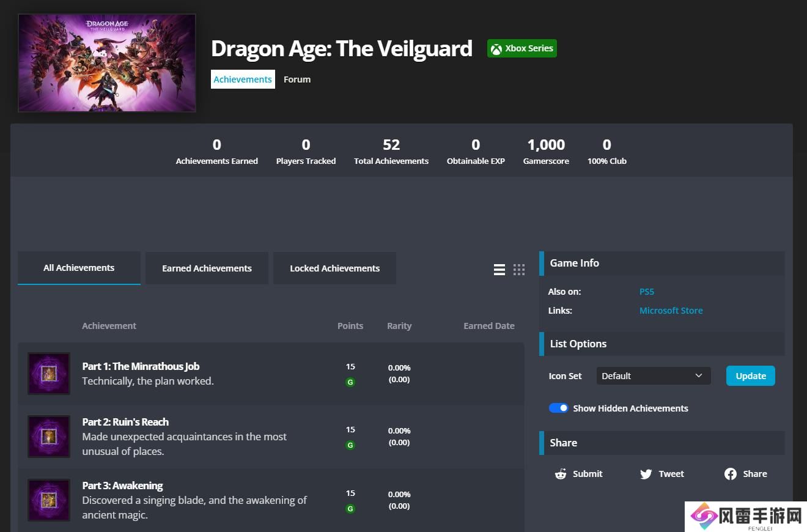Screen dimensions: 807x532
Task: Click the gamerscore G badge for Part 3
Action: click(350, 509)
